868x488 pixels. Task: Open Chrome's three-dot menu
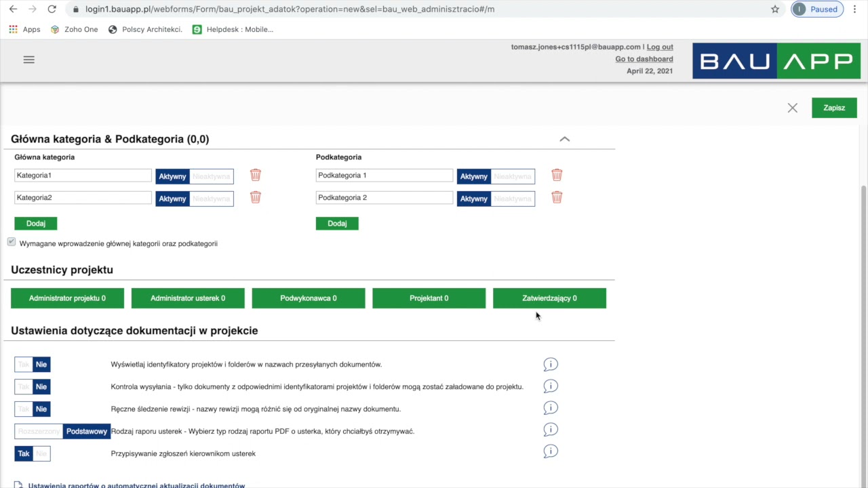click(855, 9)
